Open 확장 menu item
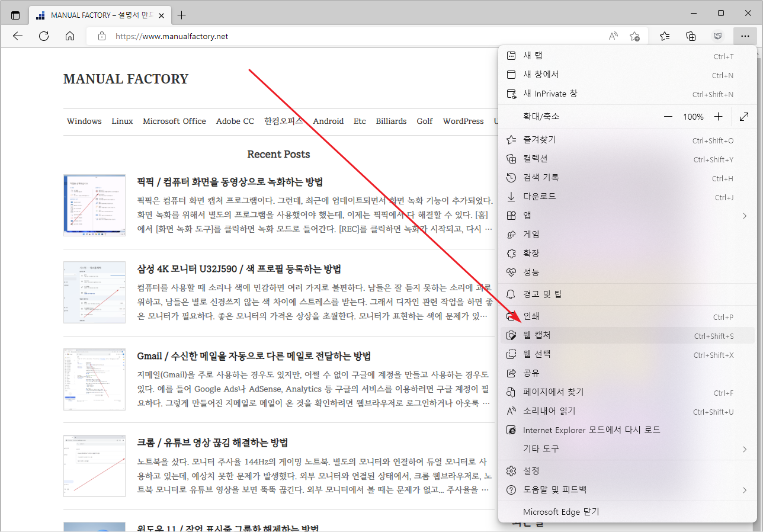Screen dimensions: 763x532 pyautogui.click(x=627, y=254)
